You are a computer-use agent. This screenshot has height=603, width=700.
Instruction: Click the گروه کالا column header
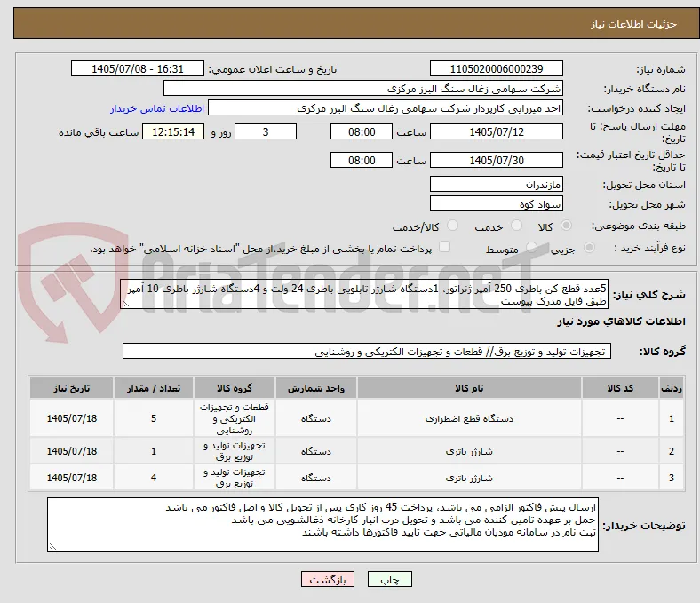tap(235, 388)
